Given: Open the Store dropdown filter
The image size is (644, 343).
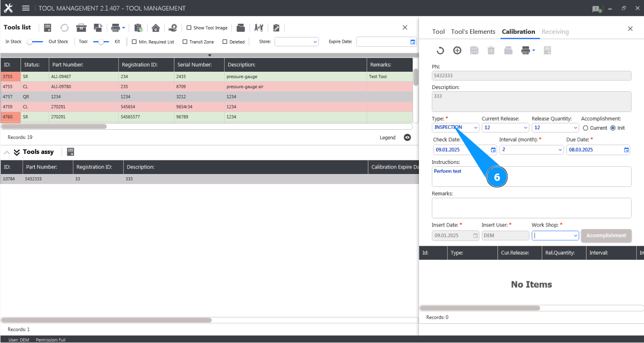Looking at the screenshot, I should 297,42.
